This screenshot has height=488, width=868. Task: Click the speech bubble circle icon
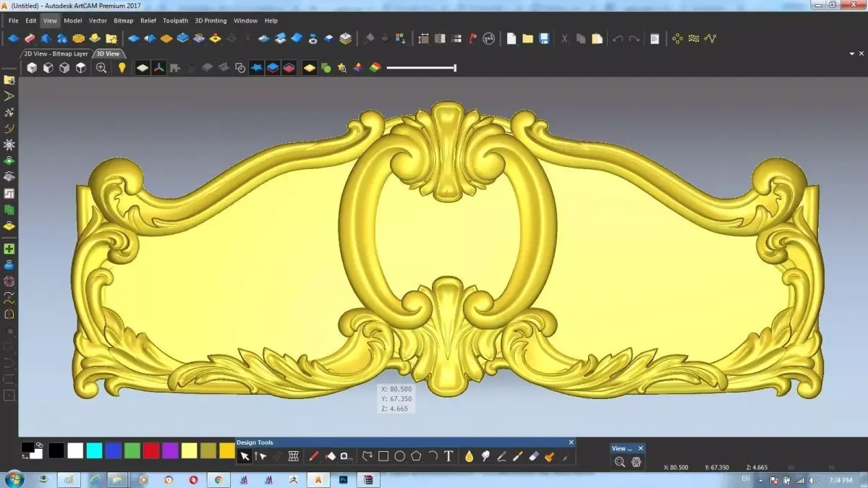pyautogui.click(x=489, y=38)
